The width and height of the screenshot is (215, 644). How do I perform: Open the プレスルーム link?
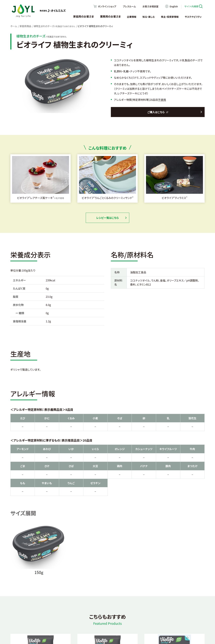coord(129,7)
